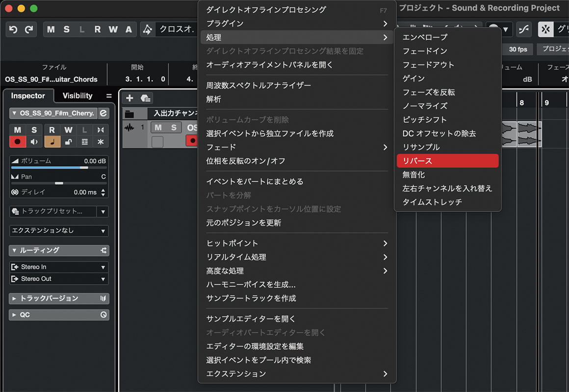
Task: Click the redo arrow icon
Action: [29, 29]
